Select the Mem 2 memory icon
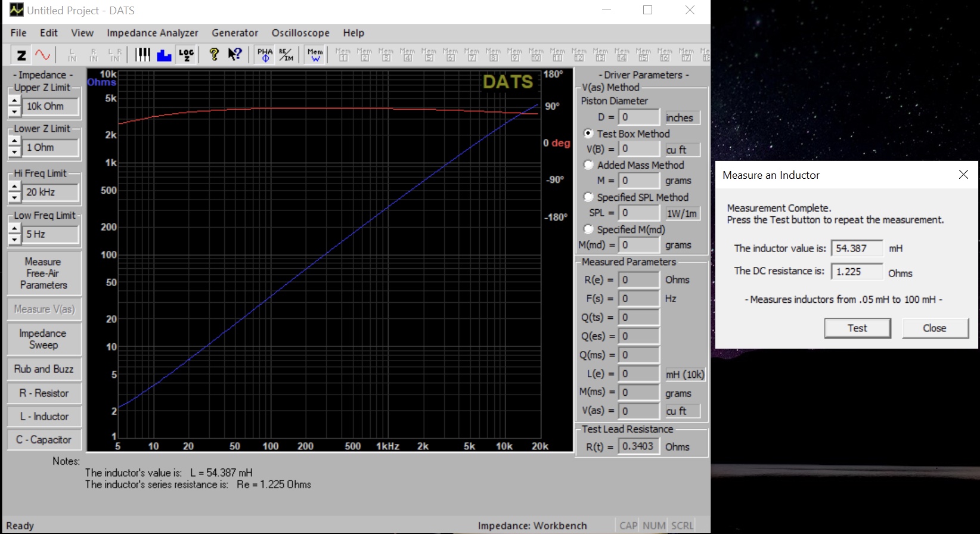 [x=364, y=55]
